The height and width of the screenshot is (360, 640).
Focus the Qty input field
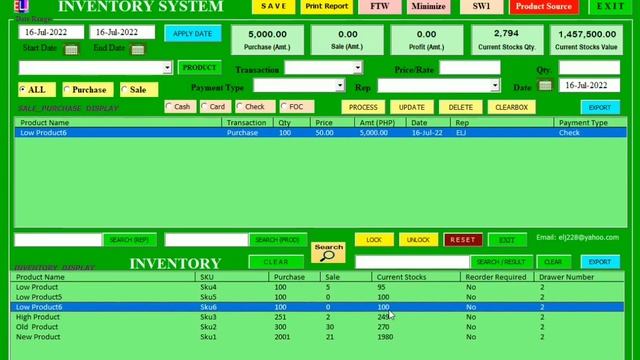(589, 67)
